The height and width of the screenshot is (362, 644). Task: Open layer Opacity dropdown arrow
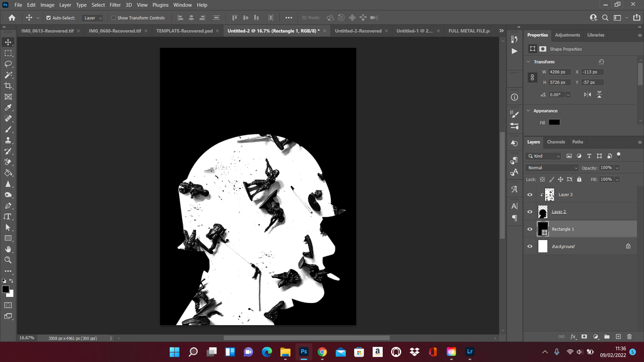(617, 168)
